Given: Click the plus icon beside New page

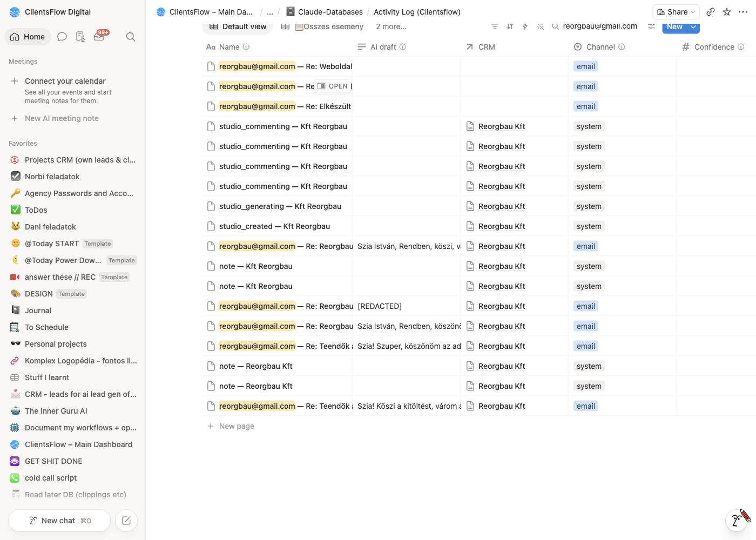Looking at the screenshot, I should [211, 426].
